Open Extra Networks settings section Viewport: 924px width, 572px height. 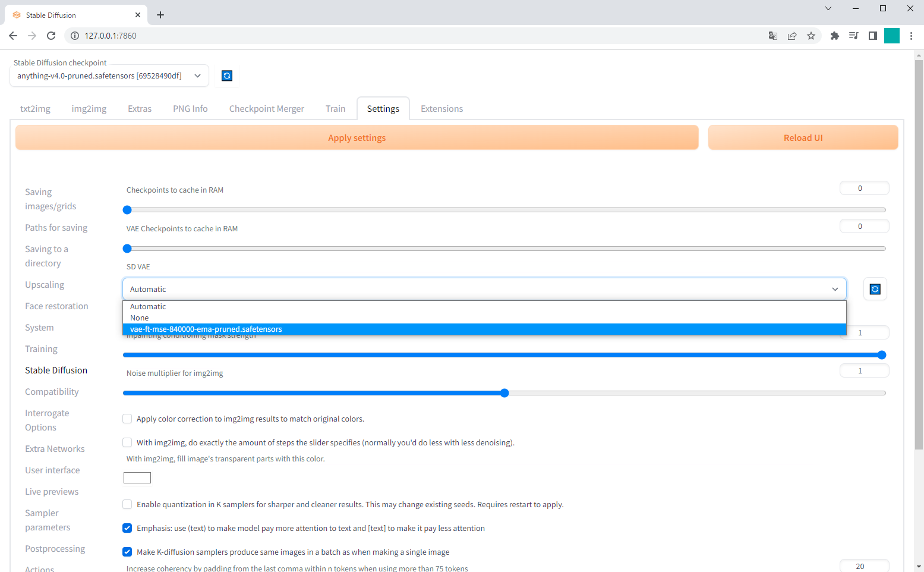(55, 449)
